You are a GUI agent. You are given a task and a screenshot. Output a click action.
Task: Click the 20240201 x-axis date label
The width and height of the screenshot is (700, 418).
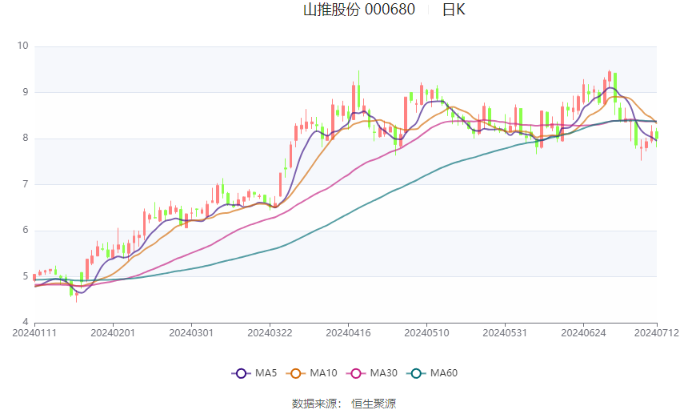(112, 332)
